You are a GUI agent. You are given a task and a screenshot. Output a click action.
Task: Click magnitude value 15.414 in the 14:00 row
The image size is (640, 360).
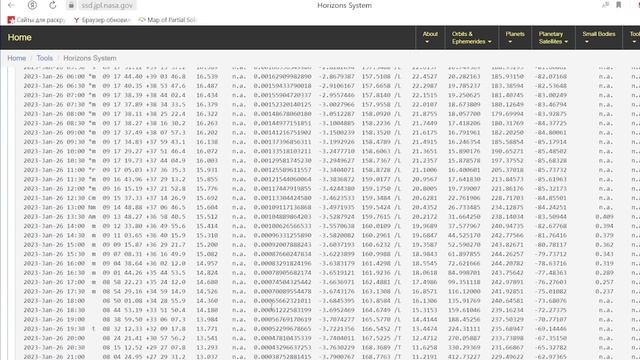click(x=207, y=226)
